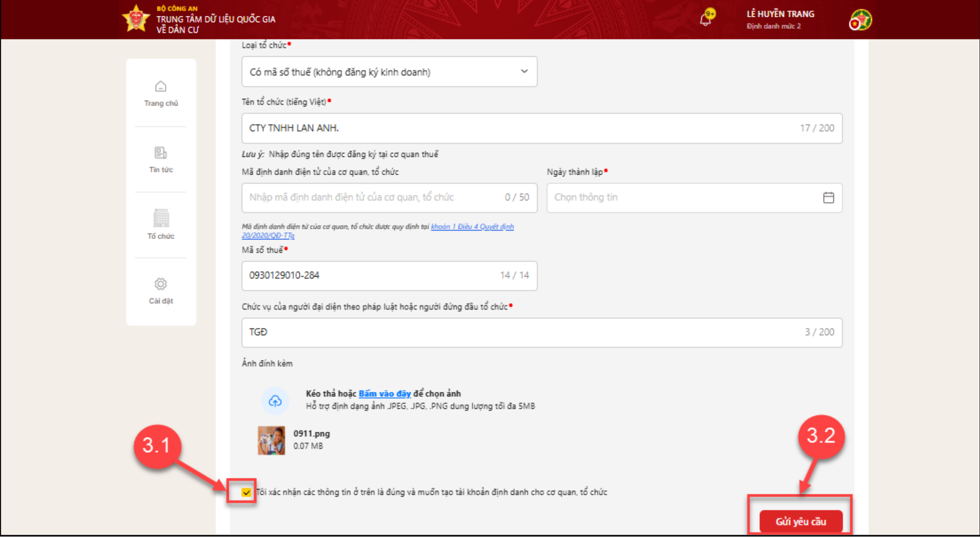Viewport: 980px width, 537px height.
Task: Click chevron arrow of organization type
Action: pyautogui.click(x=524, y=72)
